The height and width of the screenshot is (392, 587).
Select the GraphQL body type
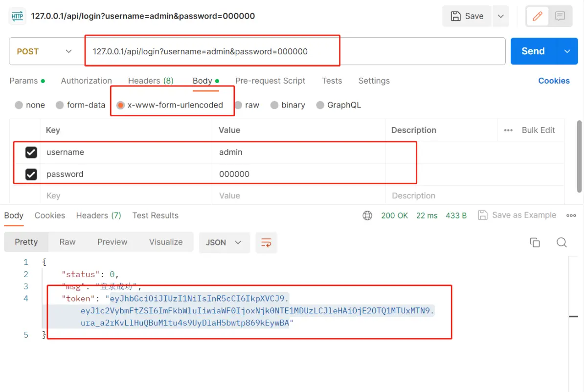[x=339, y=105]
